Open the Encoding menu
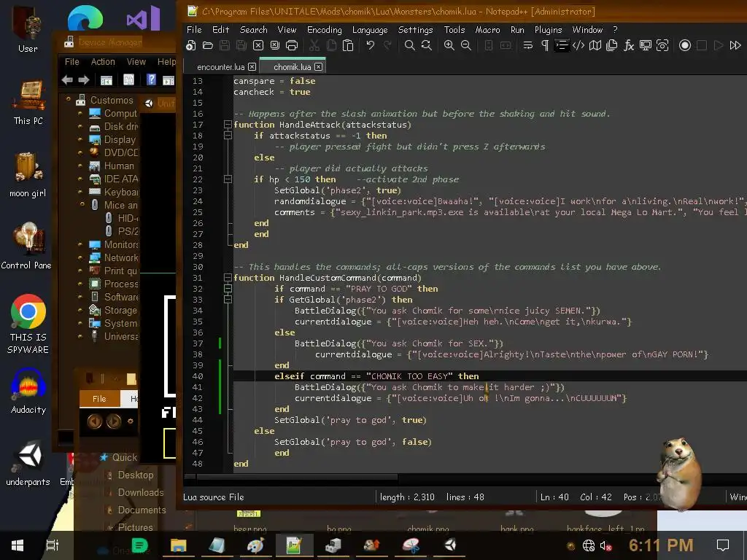747x560 pixels. coord(324,29)
